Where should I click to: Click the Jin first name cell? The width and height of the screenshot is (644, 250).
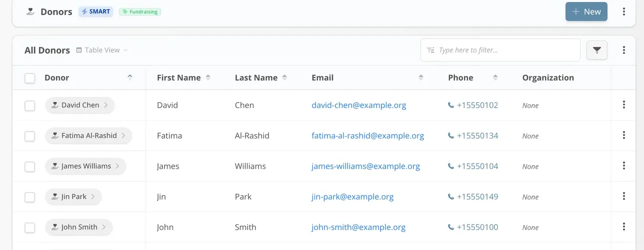pos(161,196)
